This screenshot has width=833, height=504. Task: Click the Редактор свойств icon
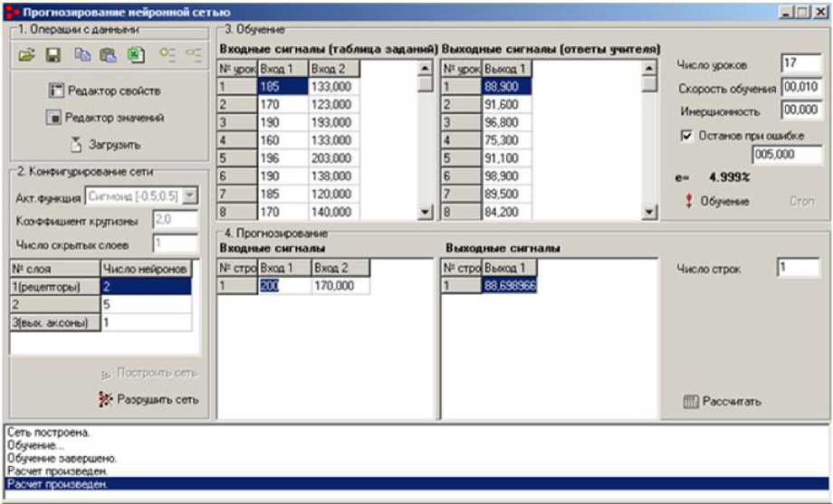(56, 90)
